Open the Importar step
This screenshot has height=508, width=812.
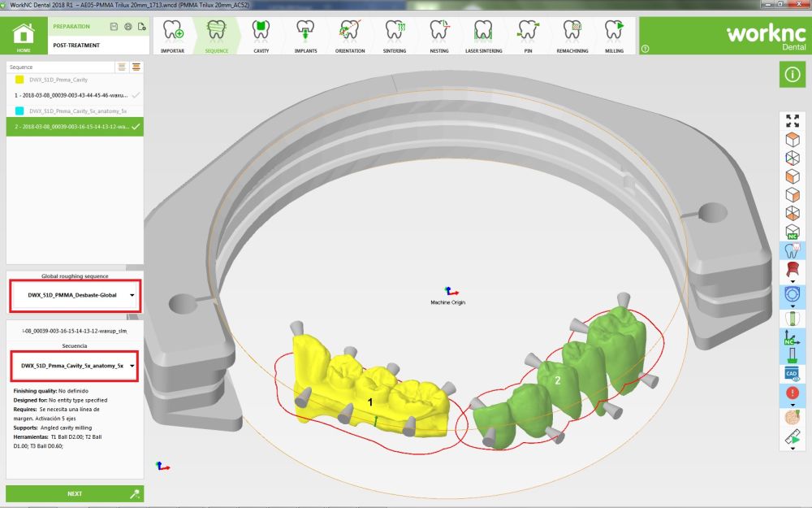[172, 37]
